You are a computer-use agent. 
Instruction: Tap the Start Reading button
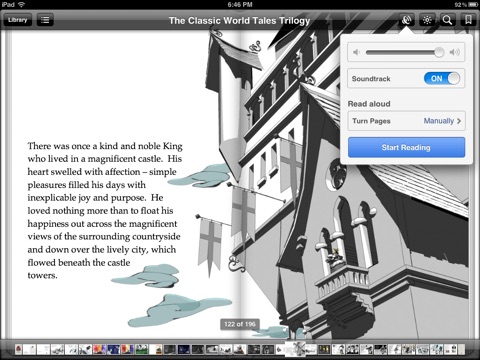coord(406,147)
